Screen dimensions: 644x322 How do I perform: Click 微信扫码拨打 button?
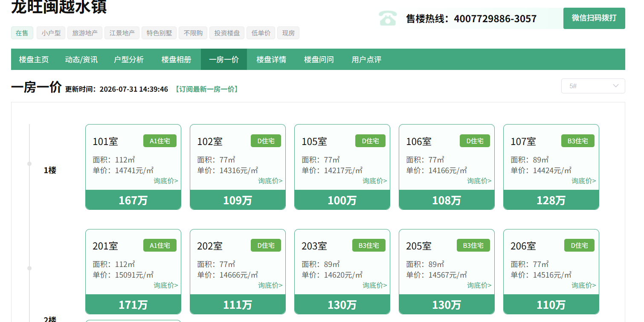[594, 18]
